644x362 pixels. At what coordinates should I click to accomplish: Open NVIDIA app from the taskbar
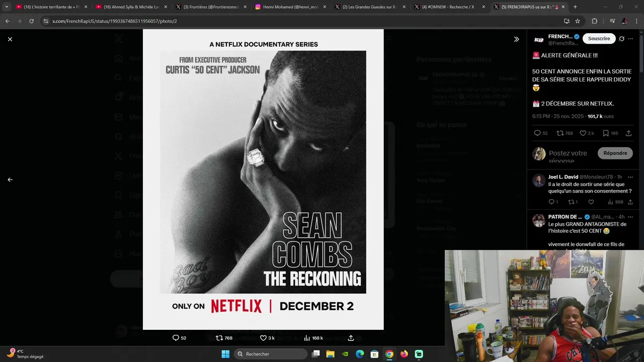click(x=345, y=354)
